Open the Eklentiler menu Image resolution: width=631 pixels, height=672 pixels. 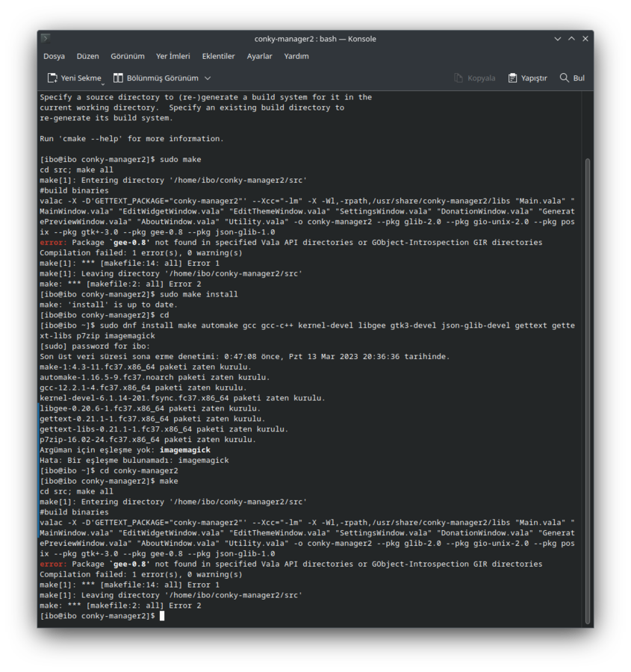[x=219, y=56]
